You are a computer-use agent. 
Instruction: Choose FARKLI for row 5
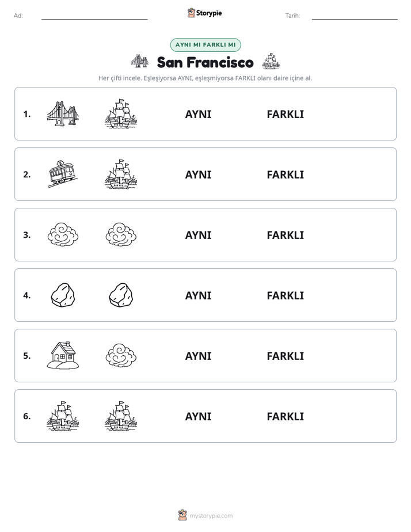285,356
